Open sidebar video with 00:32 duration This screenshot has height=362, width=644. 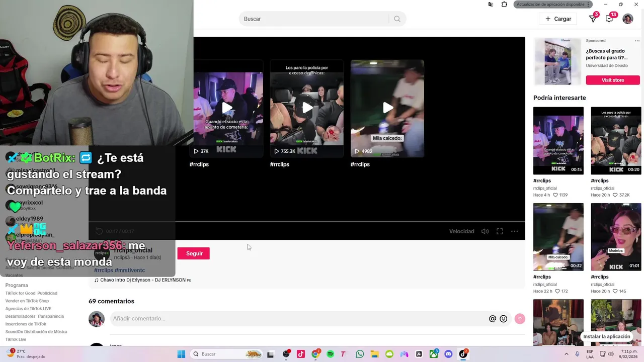click(558, 237)
